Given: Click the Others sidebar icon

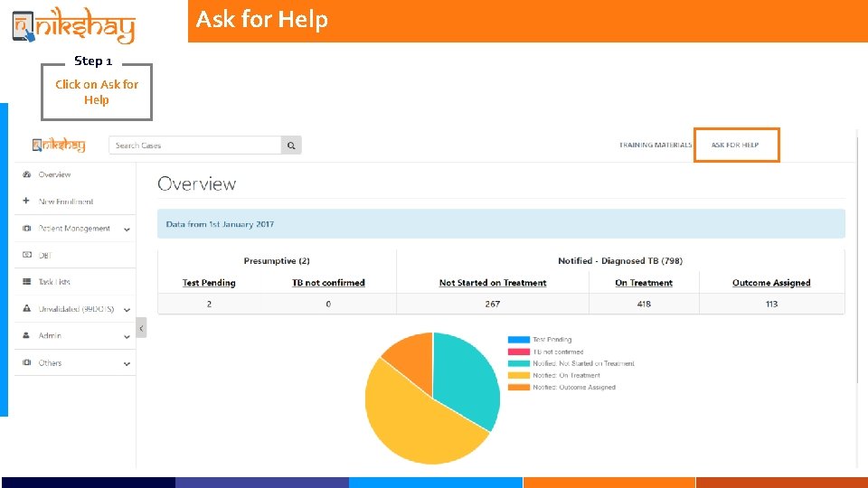Looking at the screenshot, I should (26, 362).
